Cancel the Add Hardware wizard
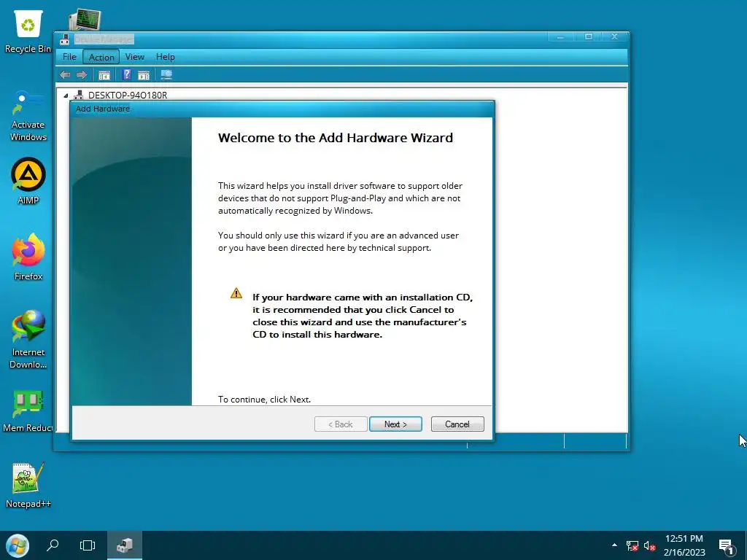The width and height of the screenshot is (747, 560). coord(457,424)
